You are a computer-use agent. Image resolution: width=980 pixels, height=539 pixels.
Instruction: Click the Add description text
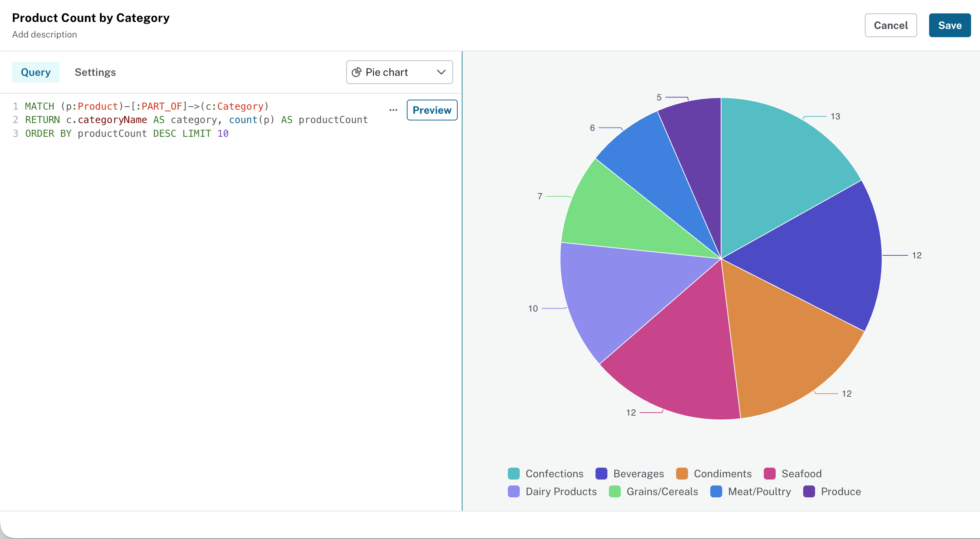[x=45, y=35]
